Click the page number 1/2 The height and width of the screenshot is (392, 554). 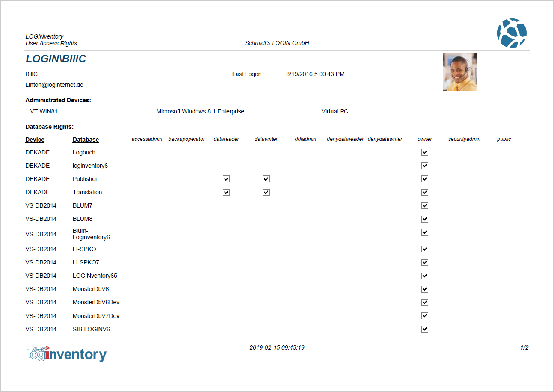click(524, 347)
